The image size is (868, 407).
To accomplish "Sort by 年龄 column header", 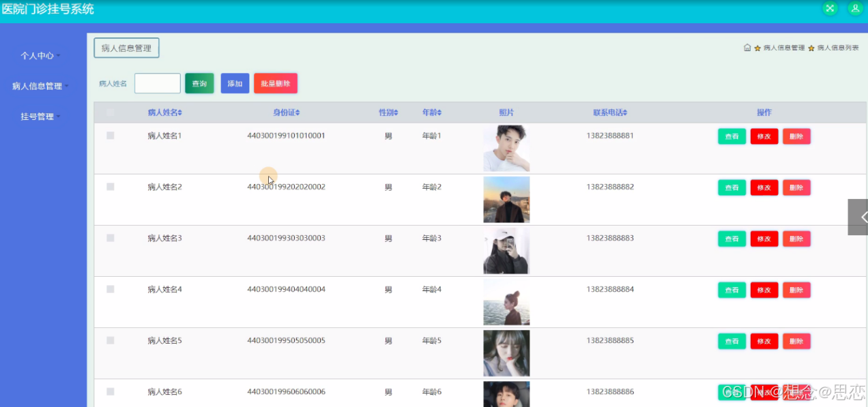I will 432,112.
